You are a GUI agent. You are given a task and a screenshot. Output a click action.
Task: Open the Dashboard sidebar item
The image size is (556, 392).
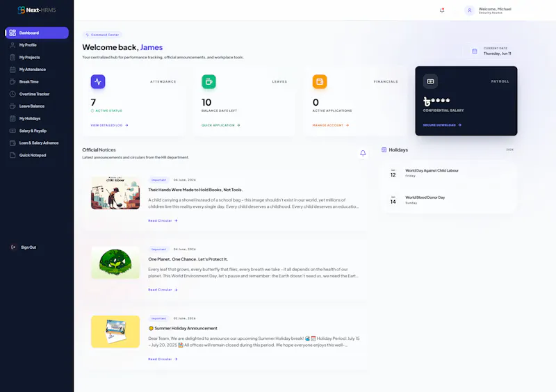(x=37, y=33)
